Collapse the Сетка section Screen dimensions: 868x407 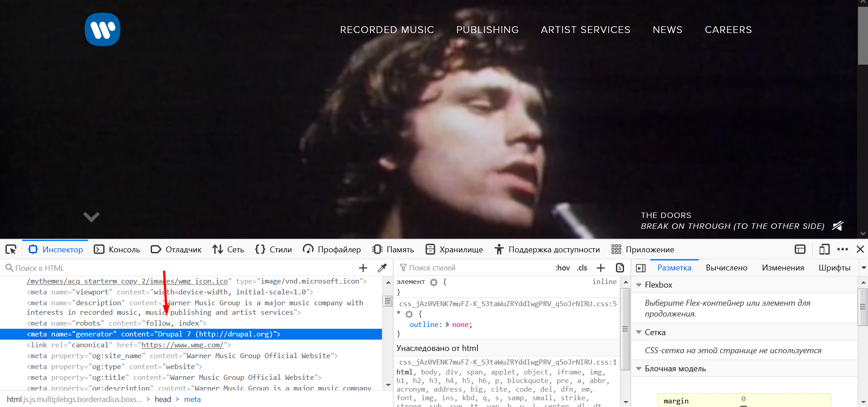(639, 332)
